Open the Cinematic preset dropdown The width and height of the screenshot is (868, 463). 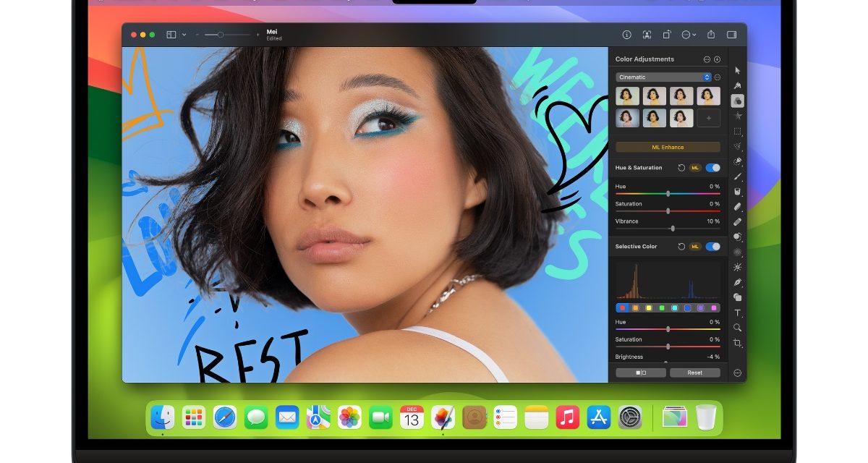point(707,77)
